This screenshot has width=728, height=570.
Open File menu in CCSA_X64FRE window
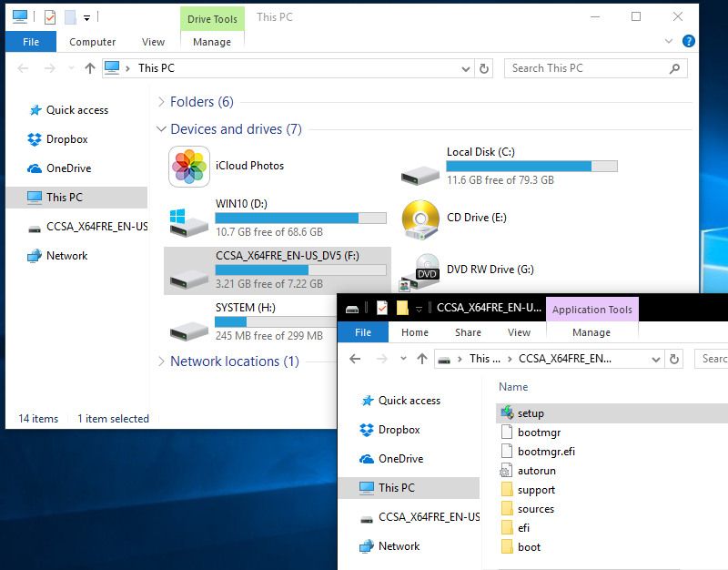pyautogui.click(x=363, y=332)
